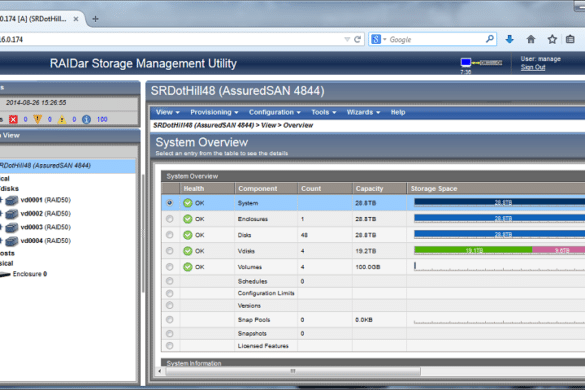Select vd0002 (RAID50) in tree

(x=46, y=214)
